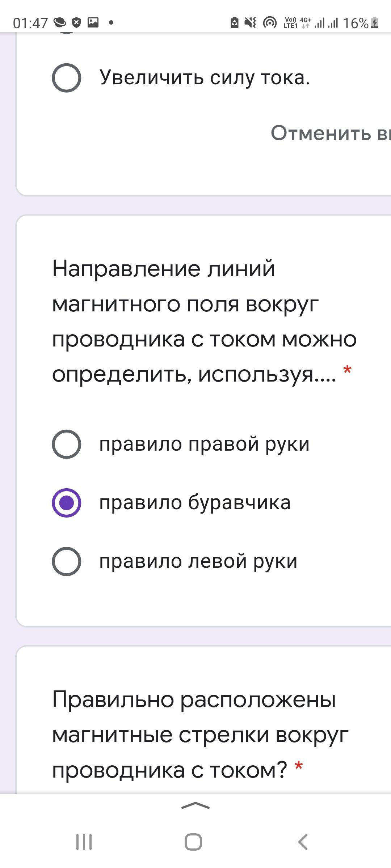Image resolution: width=391 pixels, height=868 pixels.
Task: Tap the Android back navigation arrow
Action: click(x=303, y=842)
